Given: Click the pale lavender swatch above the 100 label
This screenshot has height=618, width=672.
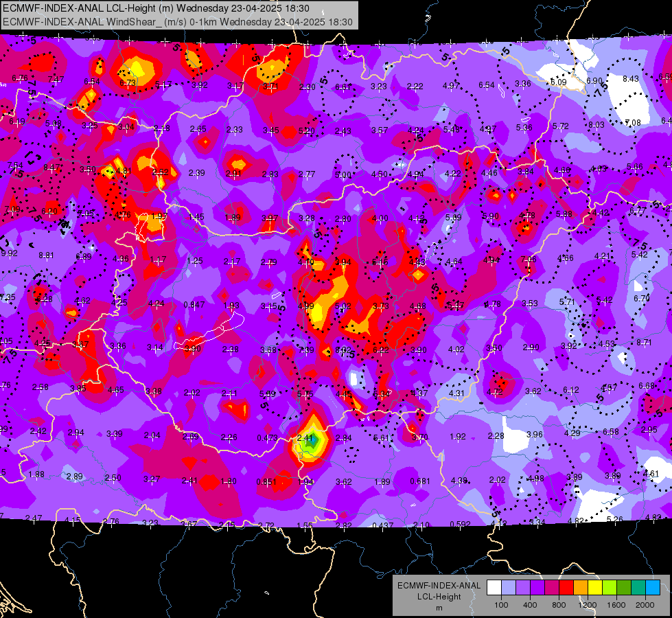Looking at the screenshot, I should (509, 588).
